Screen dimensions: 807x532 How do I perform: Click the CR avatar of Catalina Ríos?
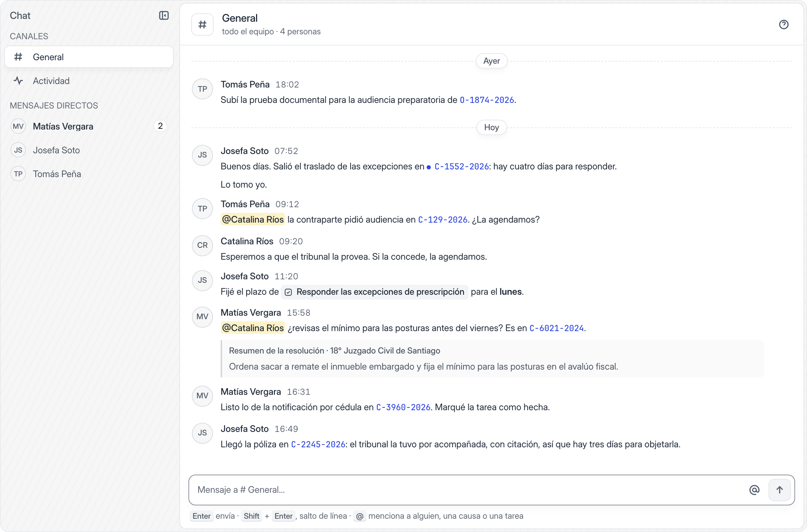(x=202, y=245)
